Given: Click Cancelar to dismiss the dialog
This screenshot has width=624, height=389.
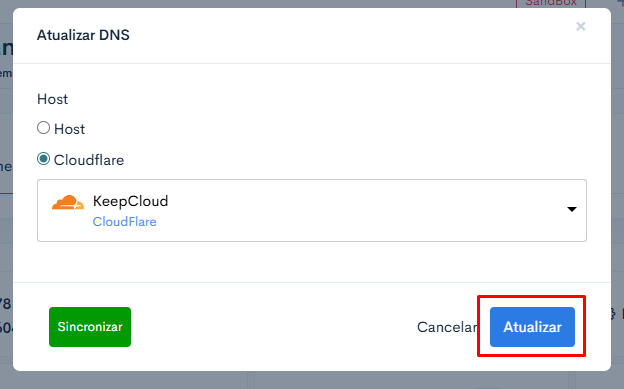Looking at the screenshot, I should 447,327.
